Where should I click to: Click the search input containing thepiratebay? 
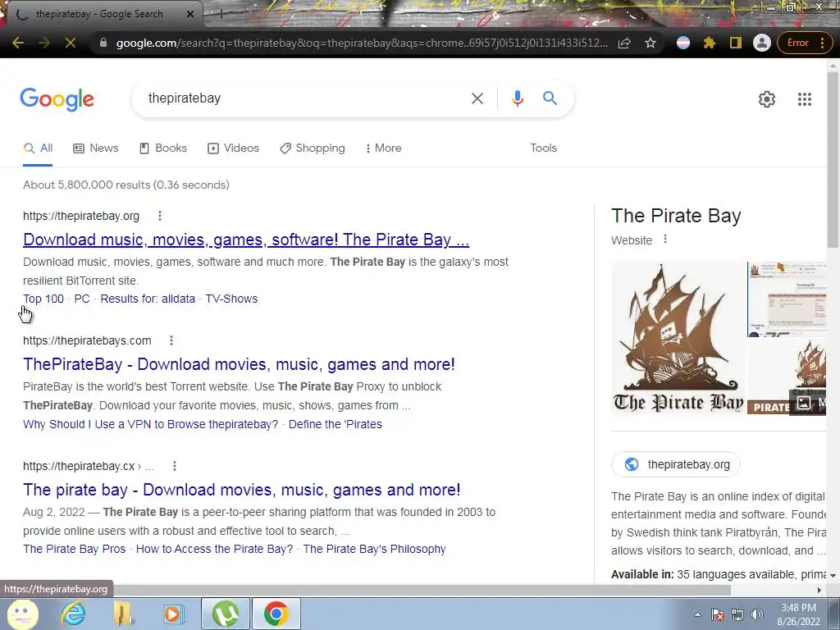pos(305,98)
